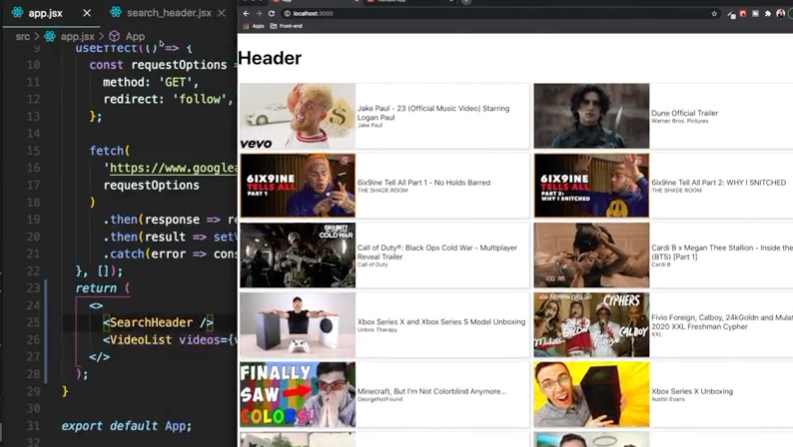Viewport: 793px width, 447px height.
Task: Click the redirect: 'follow' line
Action: point(168,99)
